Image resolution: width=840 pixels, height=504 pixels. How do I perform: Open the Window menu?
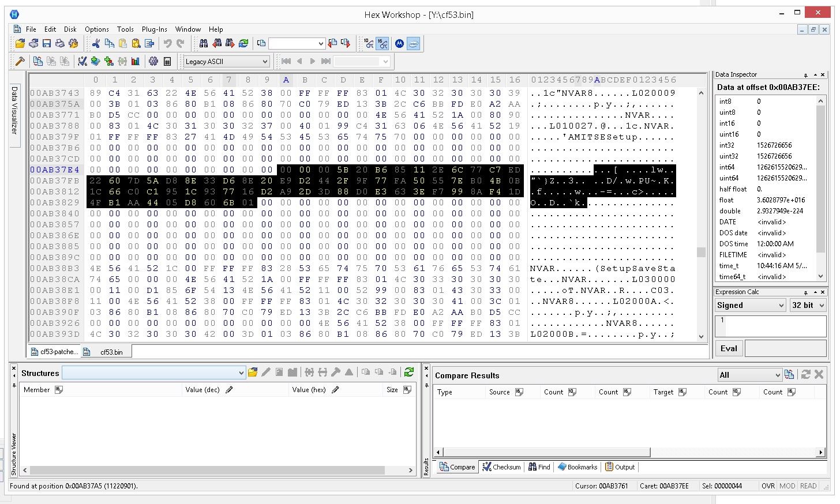tap(188, 29)
